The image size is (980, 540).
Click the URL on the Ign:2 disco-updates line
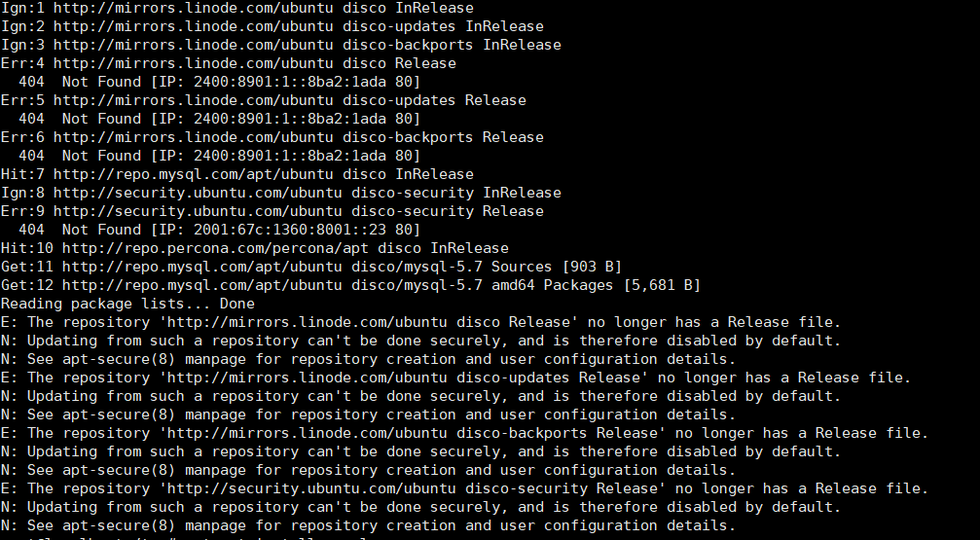194,26
